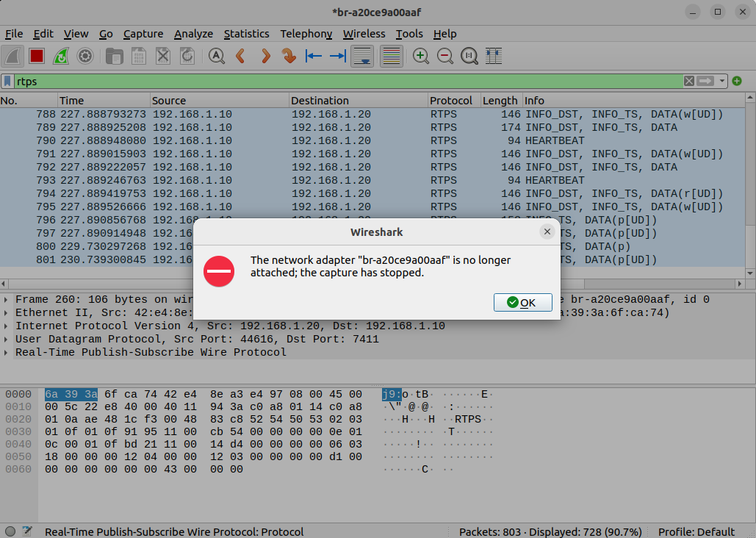
Task: Click the start capture shark fin icon
Action: [13, 57]
